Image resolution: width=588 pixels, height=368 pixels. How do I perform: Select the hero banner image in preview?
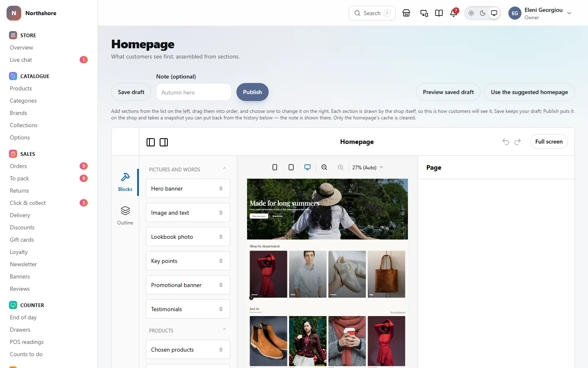click(x=327, y=209)
